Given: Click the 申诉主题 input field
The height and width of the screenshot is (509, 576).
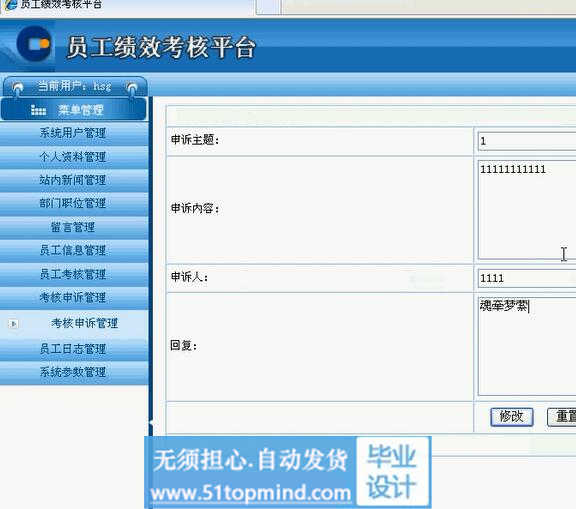Looking at the screenshot, I should pos(527,141).
